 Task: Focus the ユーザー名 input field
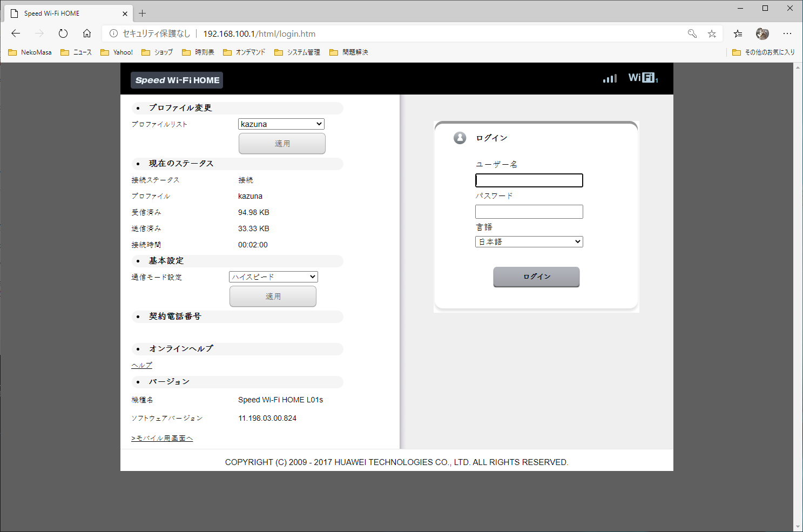click(529, 180)
